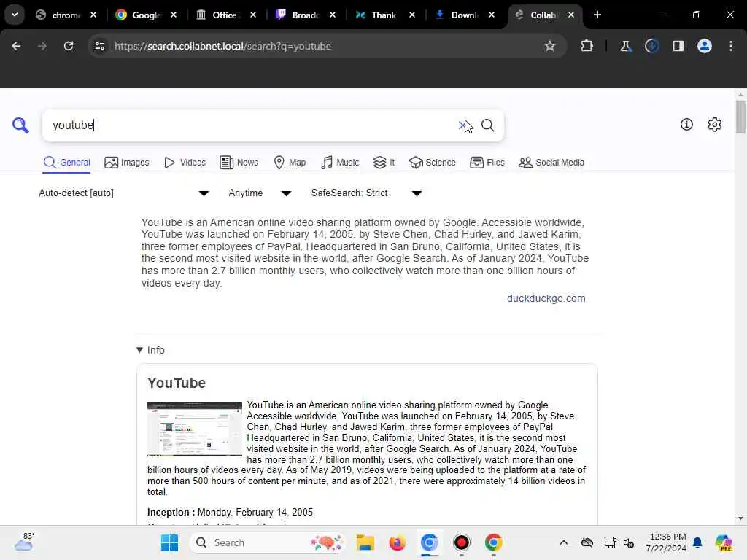
Task: Open File Explorer from taskbar
Action: point(365,542)
